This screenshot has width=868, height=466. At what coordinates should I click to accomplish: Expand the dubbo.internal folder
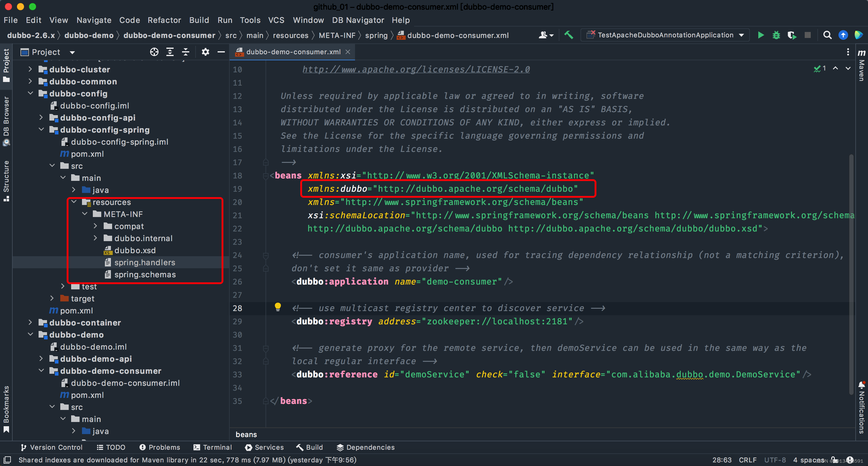coord(95,238)
